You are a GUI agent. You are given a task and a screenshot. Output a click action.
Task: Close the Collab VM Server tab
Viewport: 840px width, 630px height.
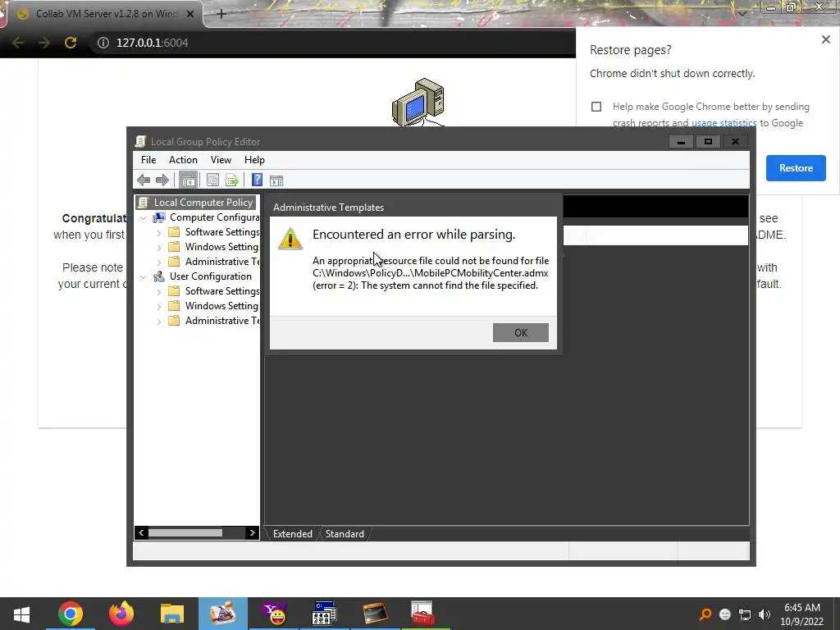(190, 14)
